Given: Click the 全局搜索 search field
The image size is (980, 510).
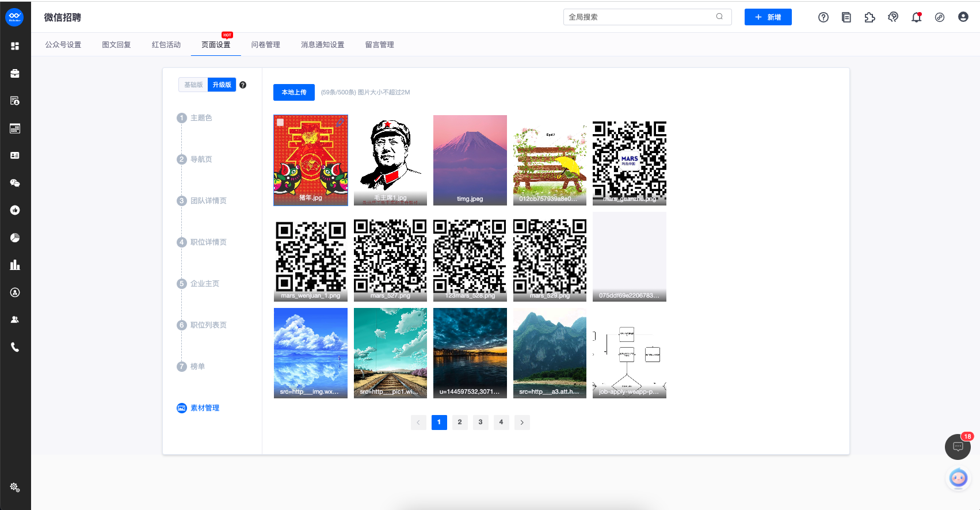Looking at the screenshot, I should [x=647, y=17].
